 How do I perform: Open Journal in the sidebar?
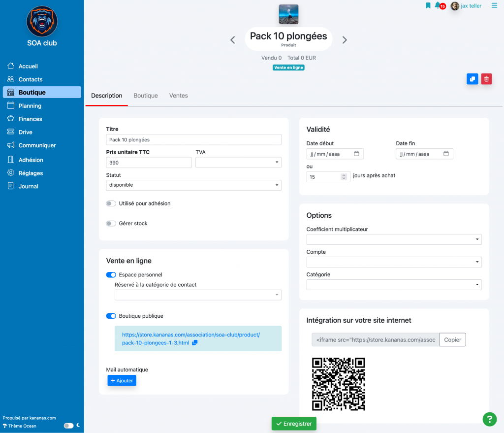click(x=42, y=186)
